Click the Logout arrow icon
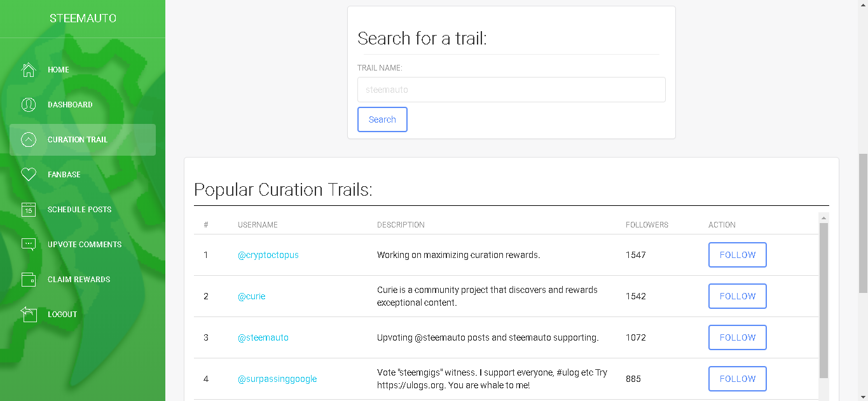The height and width of the screenshot is (401, 868). (29, 314)
